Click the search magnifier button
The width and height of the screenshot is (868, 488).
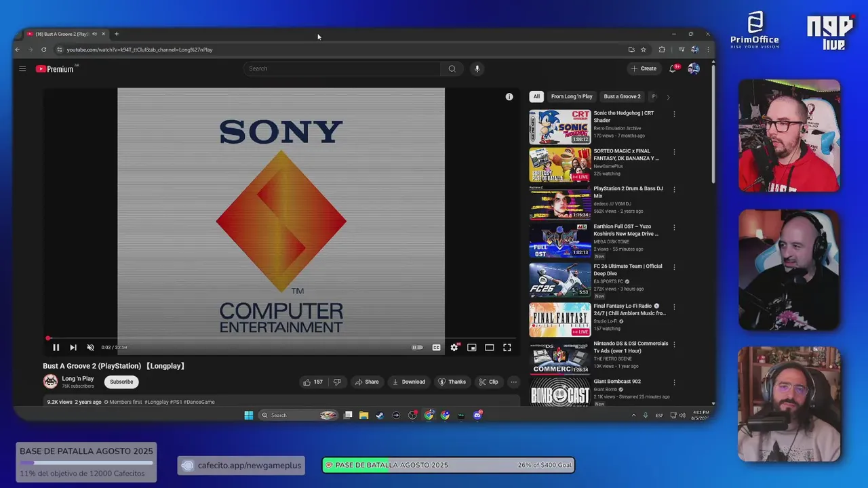pos(452,68)
